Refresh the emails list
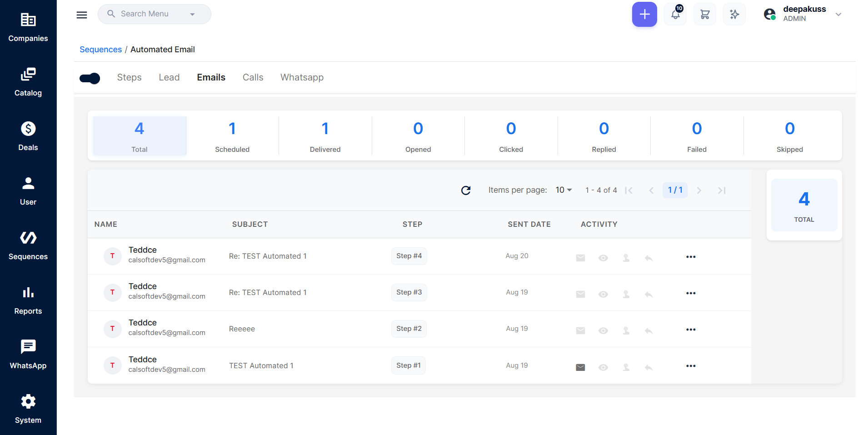Image resolution: width=868 pixels, height=435 pixels. coord(466,190)
